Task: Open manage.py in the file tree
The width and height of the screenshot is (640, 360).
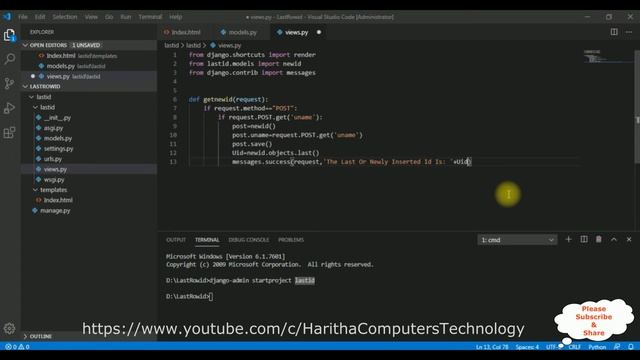Action: point(55,211)
